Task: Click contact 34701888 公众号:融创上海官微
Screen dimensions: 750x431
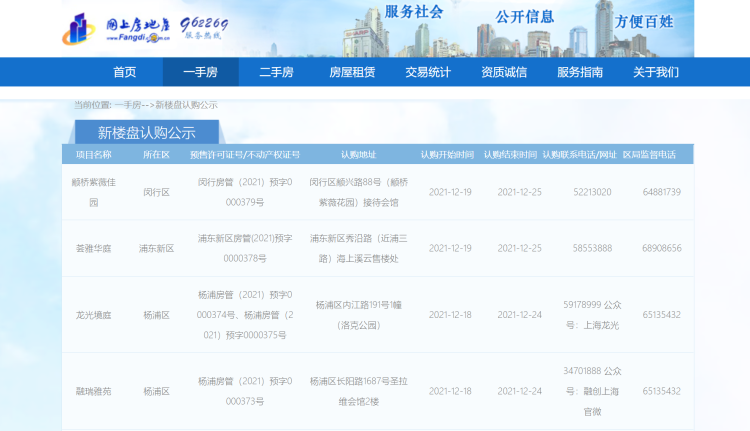Action: 592,391
